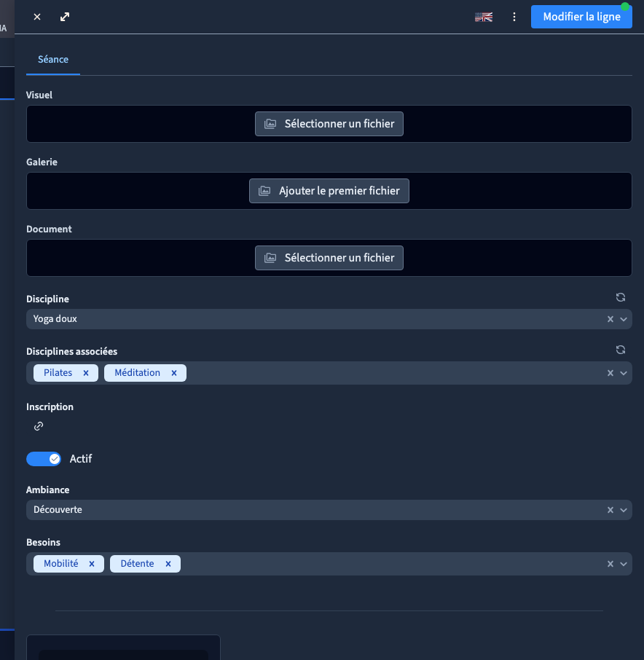Open the Séance tab
The image size is (644, 660).
tap(53, 59)
